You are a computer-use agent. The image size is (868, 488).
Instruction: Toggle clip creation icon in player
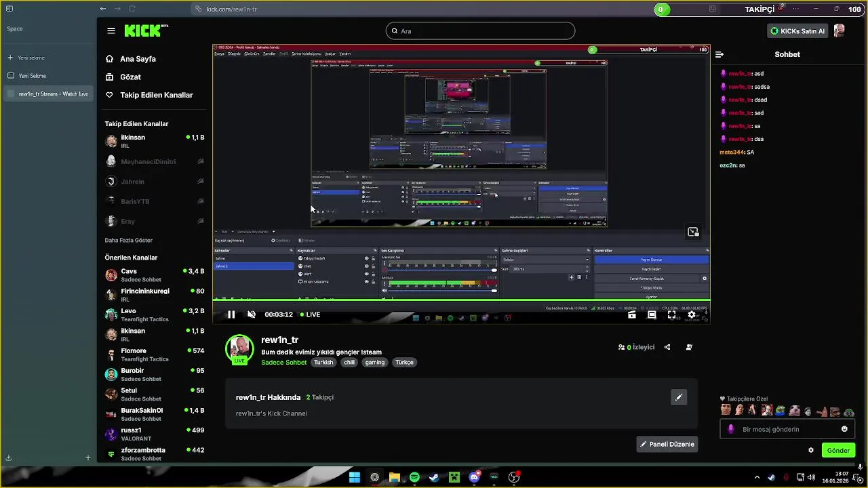pyautogui.click(x=632, y=314)
